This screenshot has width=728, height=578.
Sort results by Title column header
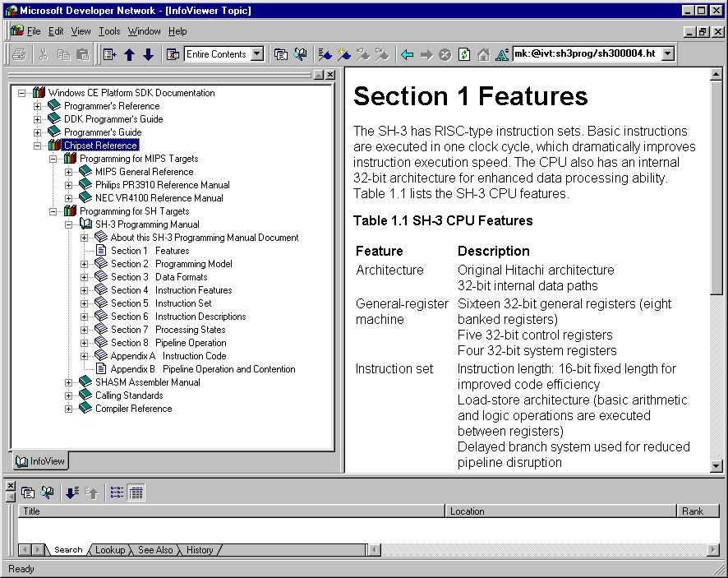231,511
